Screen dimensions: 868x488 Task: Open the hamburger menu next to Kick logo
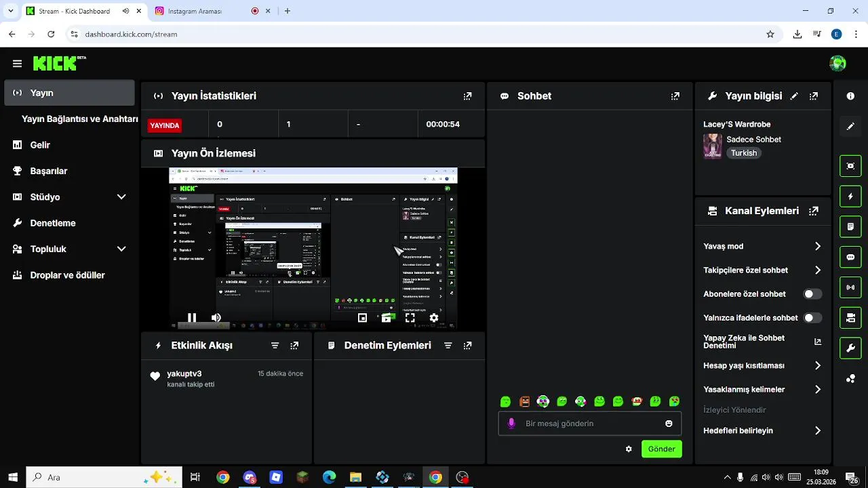click(x=17, y=64)
